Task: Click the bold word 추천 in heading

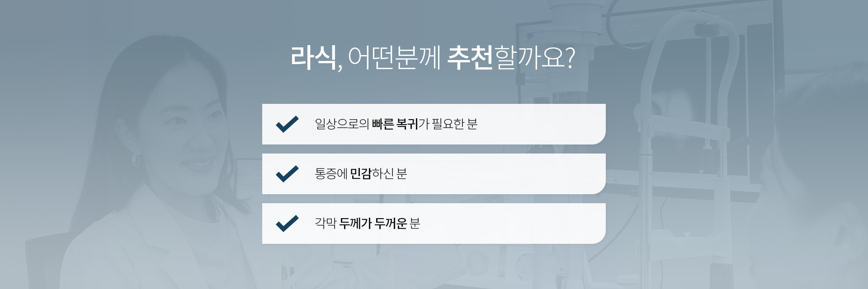Action: pos(470,58)
